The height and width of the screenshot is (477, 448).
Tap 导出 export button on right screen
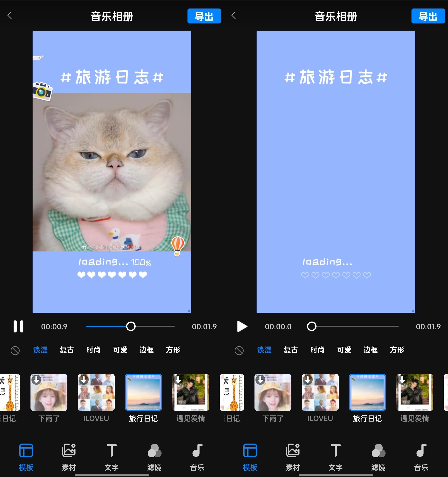[428, 16]
